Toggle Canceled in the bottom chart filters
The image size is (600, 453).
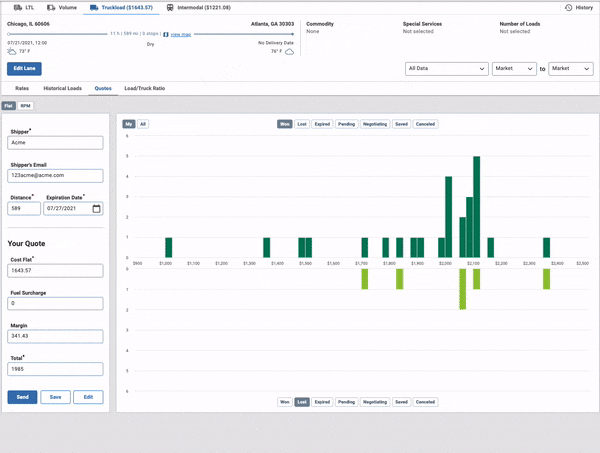tap(426, 402)
